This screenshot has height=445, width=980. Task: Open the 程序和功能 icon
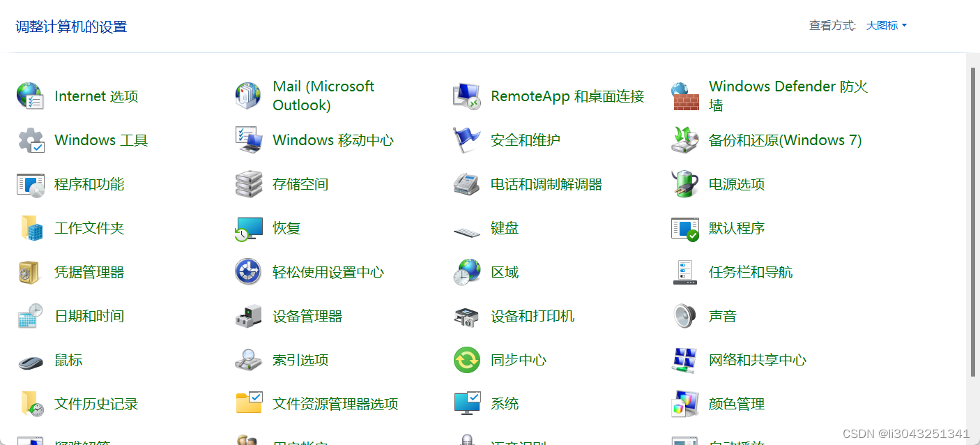[x=30, y=184]
